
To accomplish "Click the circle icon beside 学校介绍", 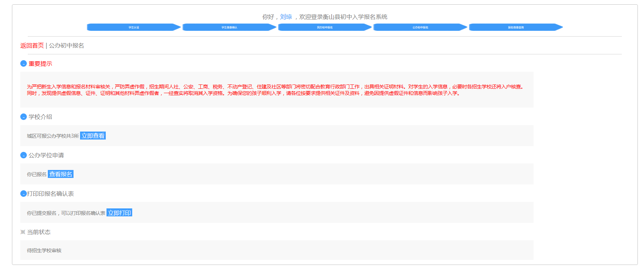I will point(24,117).
